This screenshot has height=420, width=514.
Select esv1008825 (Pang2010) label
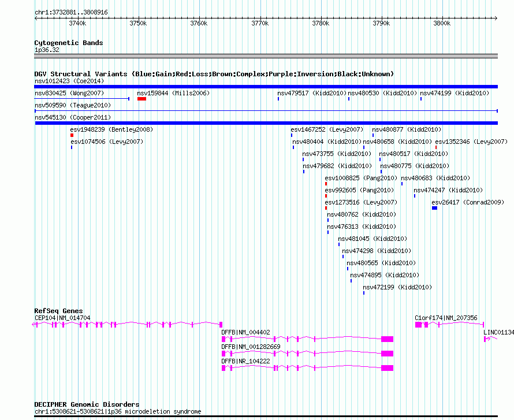(361, 178)
